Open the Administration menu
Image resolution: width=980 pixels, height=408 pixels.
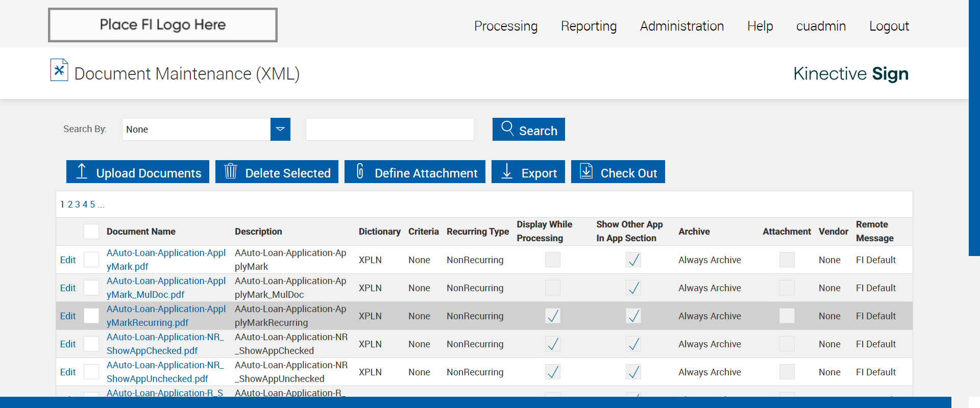681,26
